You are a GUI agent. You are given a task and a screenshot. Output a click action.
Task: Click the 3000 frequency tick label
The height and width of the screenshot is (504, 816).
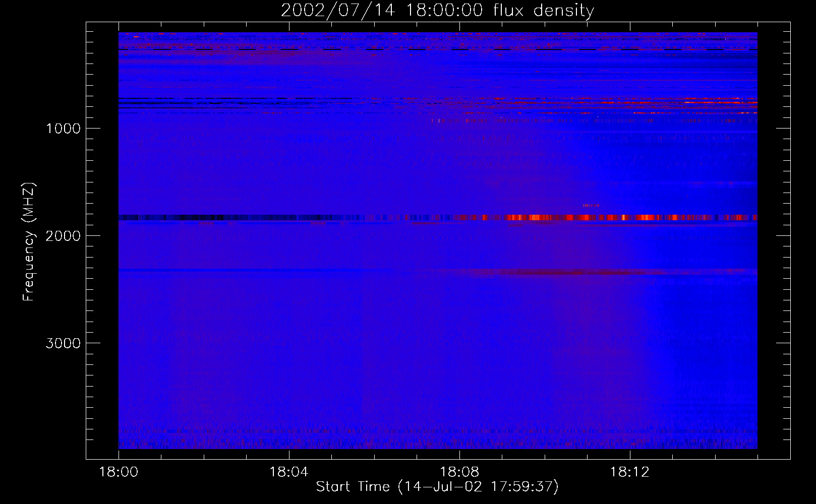(63, 343)
